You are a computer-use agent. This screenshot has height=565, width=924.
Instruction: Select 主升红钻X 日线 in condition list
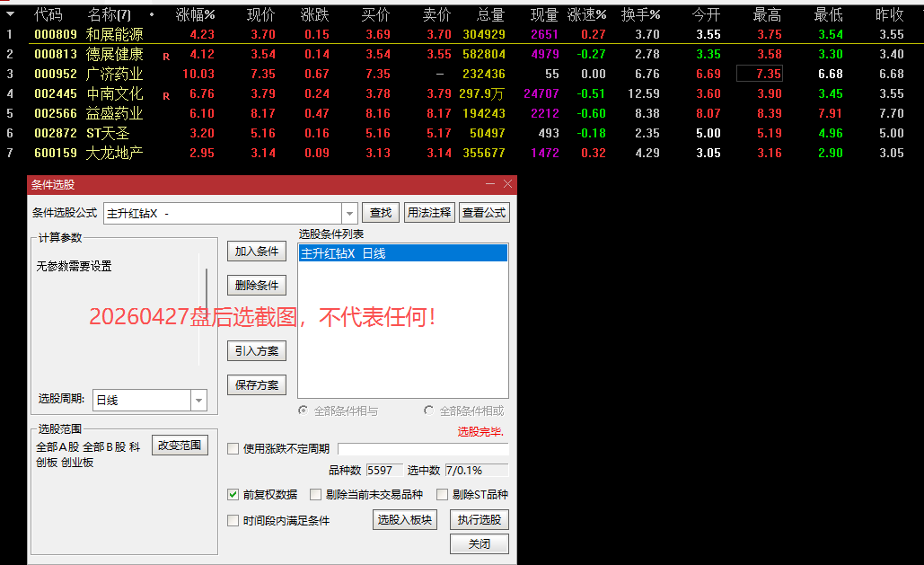tap(402, 253)
